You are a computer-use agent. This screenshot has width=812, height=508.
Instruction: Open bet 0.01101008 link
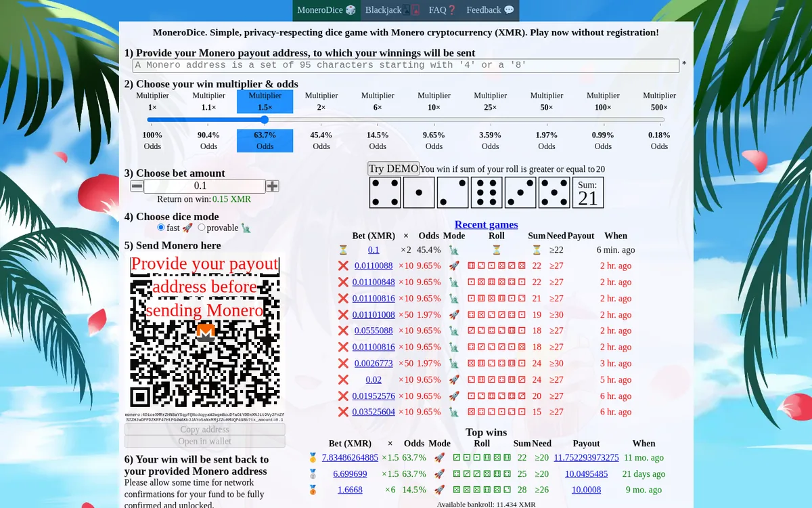[374, 315]
